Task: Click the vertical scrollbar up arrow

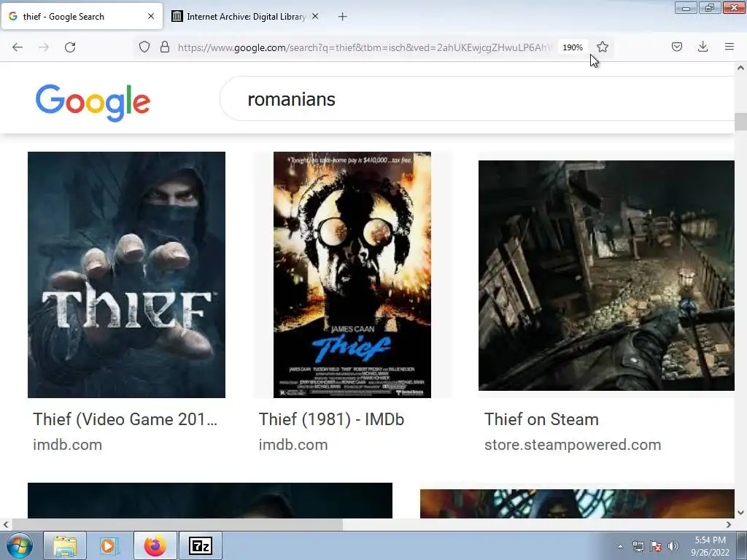Action: [x=740, y=68]
